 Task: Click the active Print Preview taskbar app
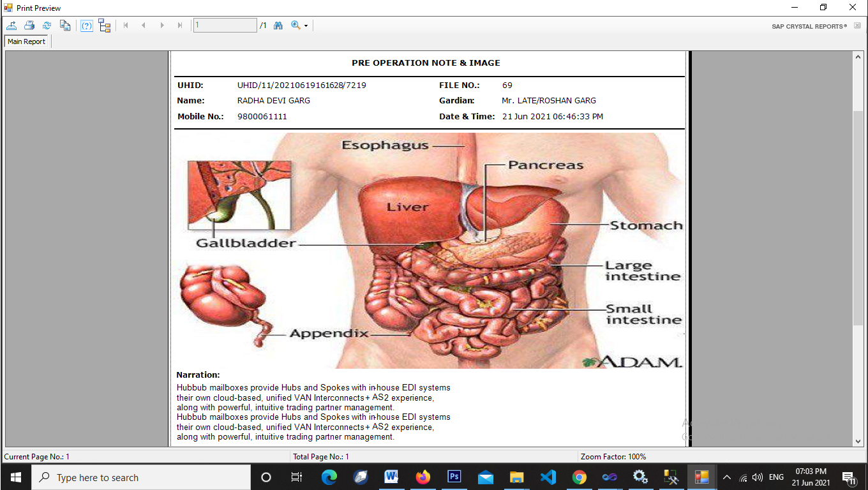(x=702, y=477)
